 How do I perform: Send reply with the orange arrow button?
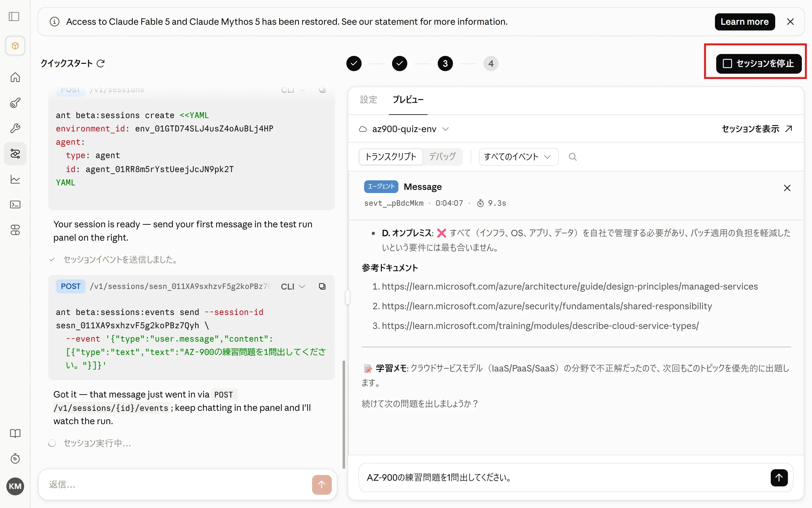321,484
